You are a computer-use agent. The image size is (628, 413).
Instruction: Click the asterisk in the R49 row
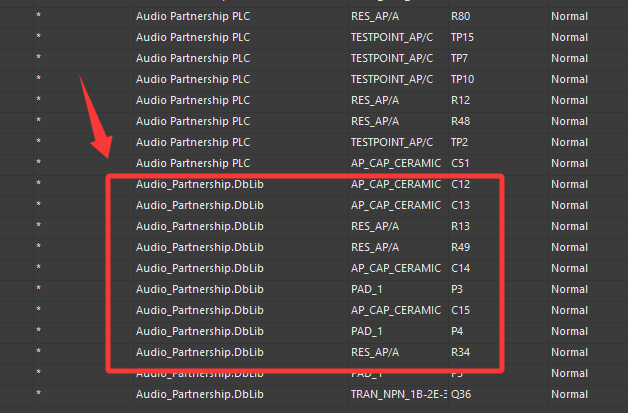[38, 246]
